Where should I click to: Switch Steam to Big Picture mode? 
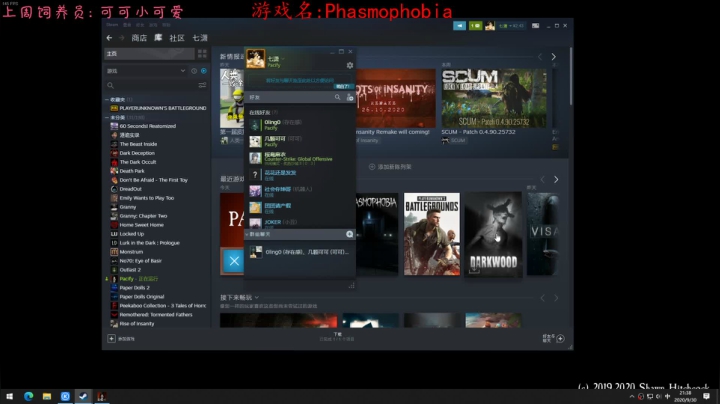(x=535, y=26)
